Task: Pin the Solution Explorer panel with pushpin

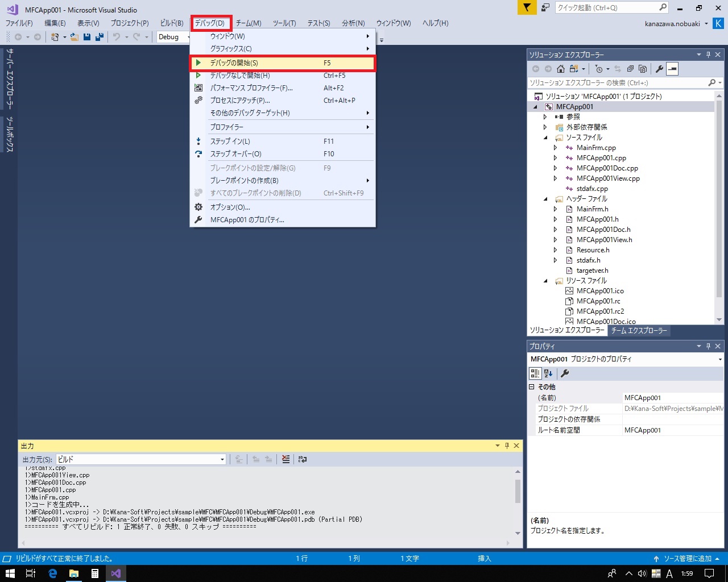Action: click(x=708, y=55)
